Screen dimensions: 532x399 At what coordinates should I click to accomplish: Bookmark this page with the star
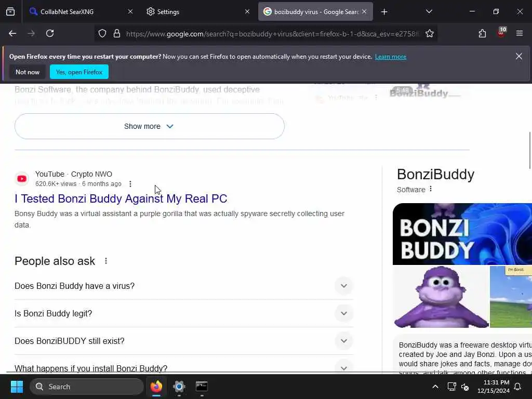pyautogui.click(x=430, y=34)
